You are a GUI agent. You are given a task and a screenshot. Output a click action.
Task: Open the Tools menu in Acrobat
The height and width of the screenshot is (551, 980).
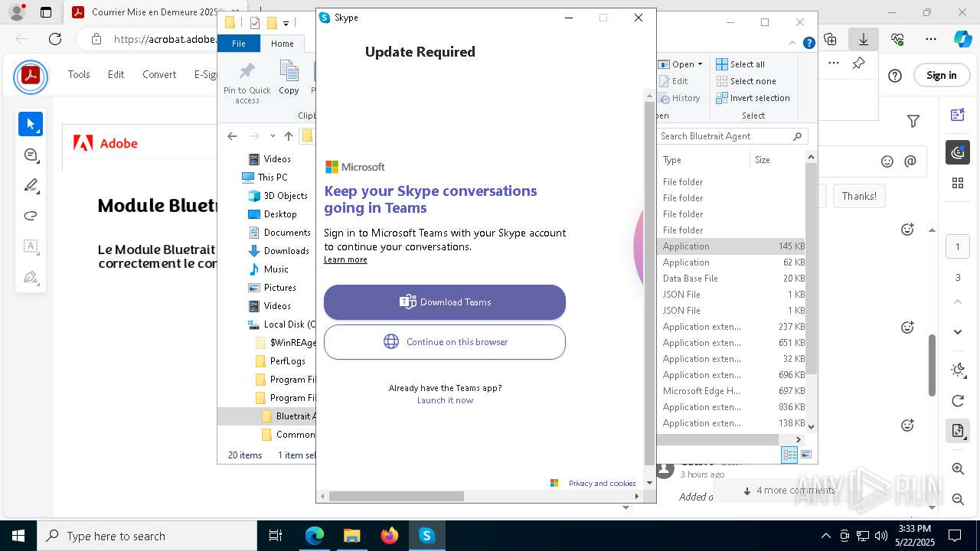(79, 74)
